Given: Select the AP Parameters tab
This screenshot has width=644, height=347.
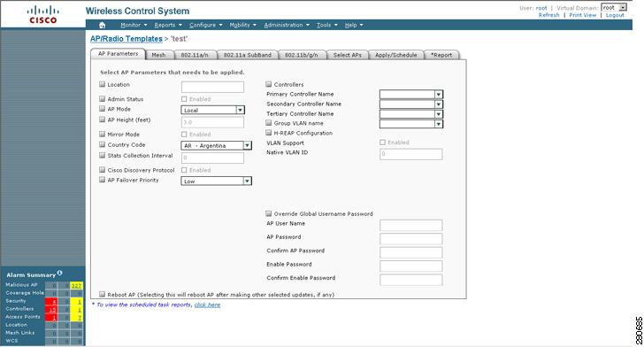Looking at the screenshot, I should pyautogui.click(x=119, y=54).
